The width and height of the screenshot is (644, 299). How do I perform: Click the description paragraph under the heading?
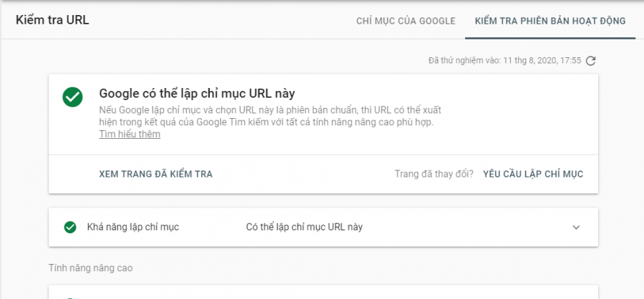[270, 116]
